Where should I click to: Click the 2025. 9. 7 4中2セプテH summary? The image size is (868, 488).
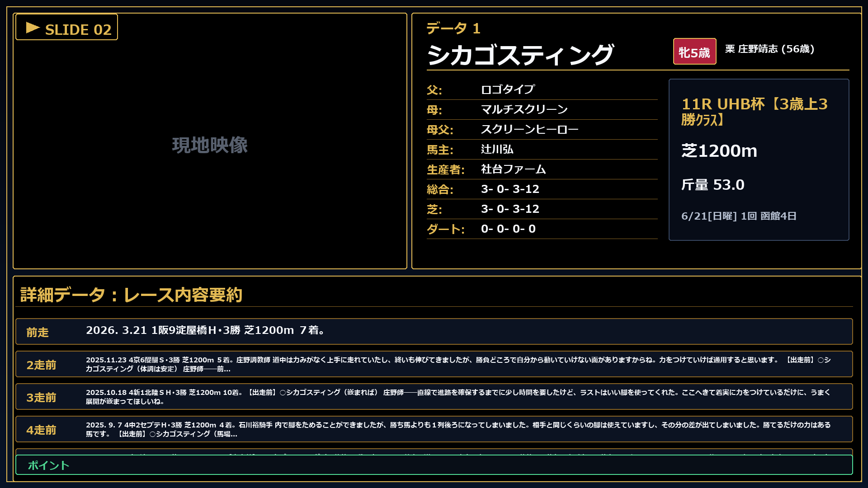point(458,429)
